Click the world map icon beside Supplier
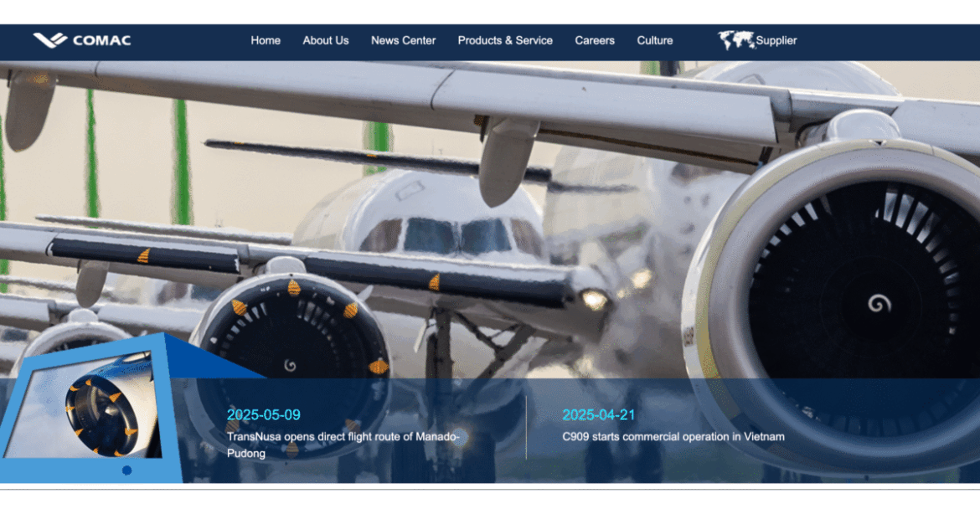This screenshot has width=980, height=514. (735, 40)
